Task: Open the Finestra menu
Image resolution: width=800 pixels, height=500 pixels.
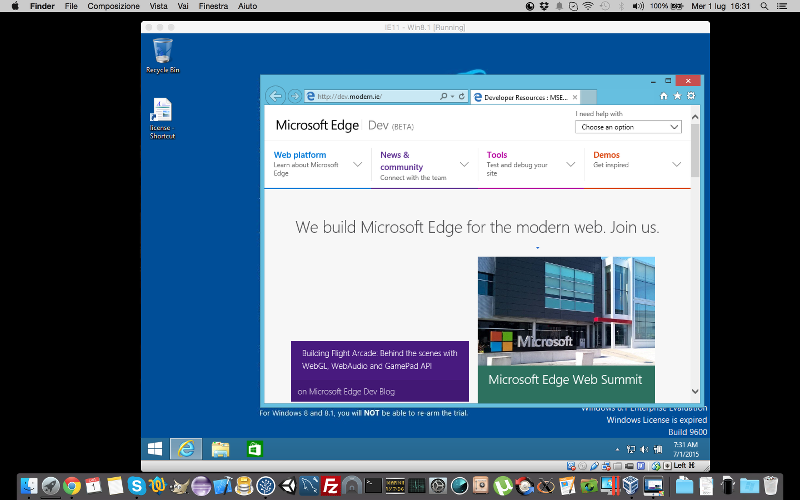Action: [213, 6]
